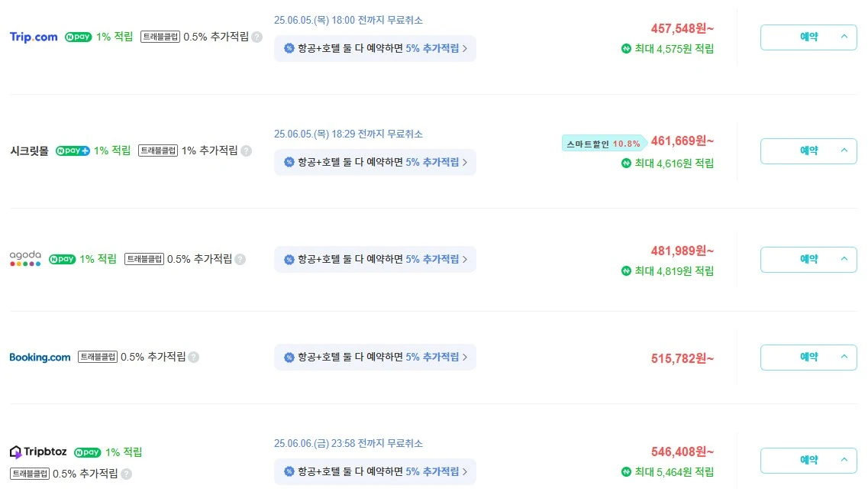Open the Tripbtoz logo
Image resolution: width=868 pixels, height=492 pixels.
38,452
